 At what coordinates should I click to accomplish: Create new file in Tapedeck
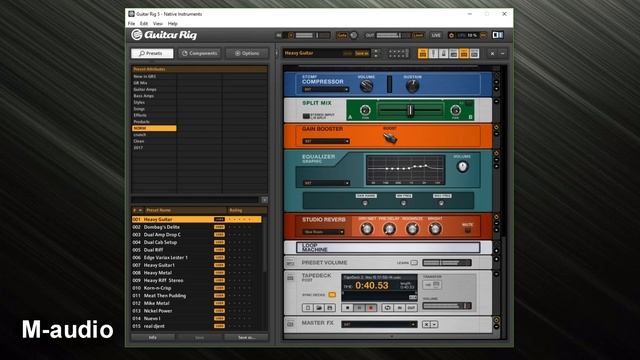(x=308, y=308)
